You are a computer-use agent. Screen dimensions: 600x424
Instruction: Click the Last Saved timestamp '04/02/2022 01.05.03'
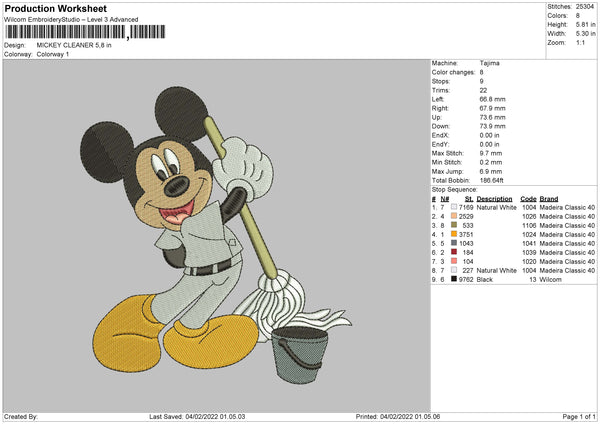coord(215,416)
